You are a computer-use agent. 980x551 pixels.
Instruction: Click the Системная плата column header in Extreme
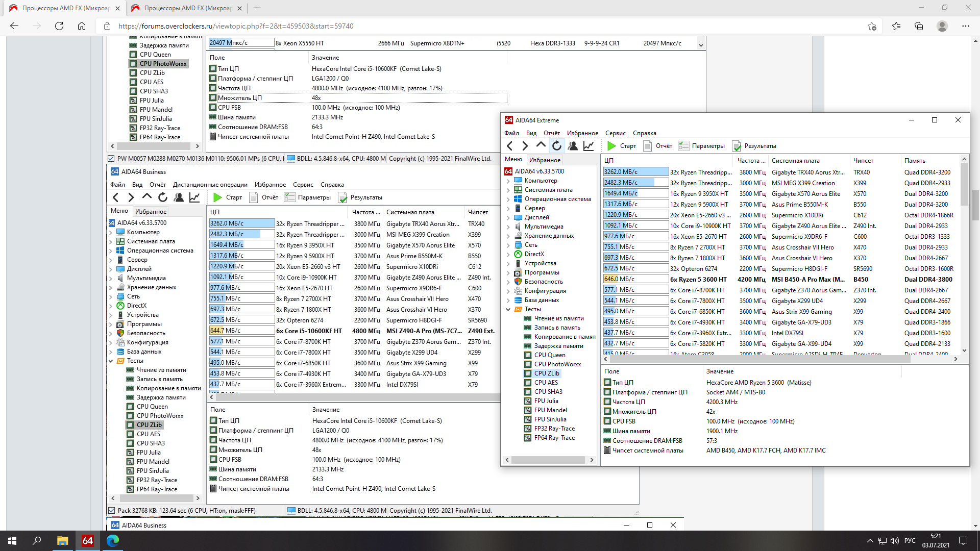(795, 160)
